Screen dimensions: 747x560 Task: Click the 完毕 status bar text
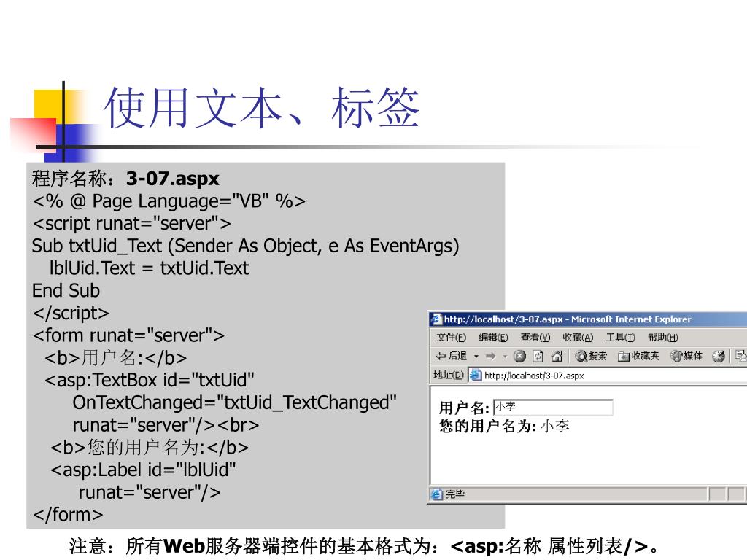[x=455, y=494]
